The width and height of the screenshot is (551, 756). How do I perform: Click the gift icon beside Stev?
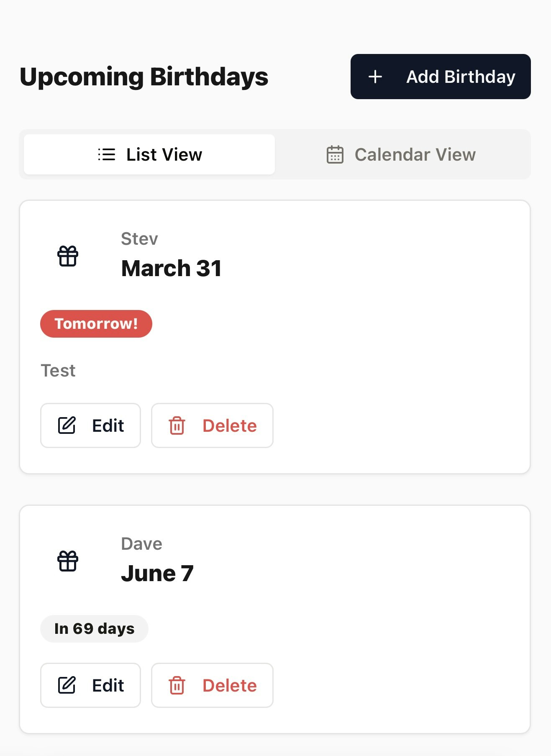(x=68, y=256)
